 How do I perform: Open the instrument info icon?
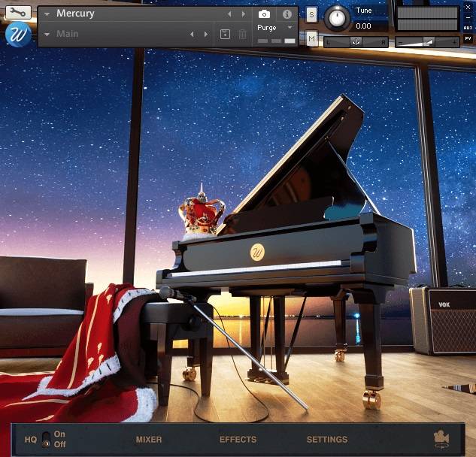(x=287, y=14)
